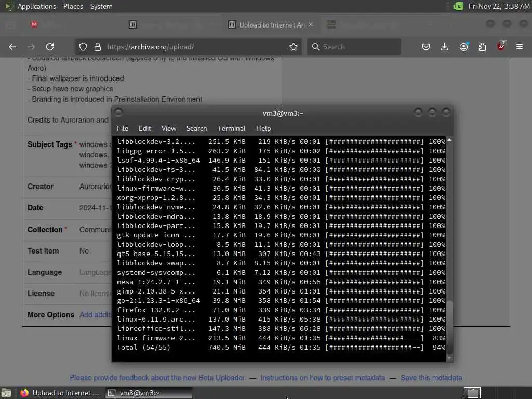
Task: Click the Language field value
Action: (x=95, y=272)
